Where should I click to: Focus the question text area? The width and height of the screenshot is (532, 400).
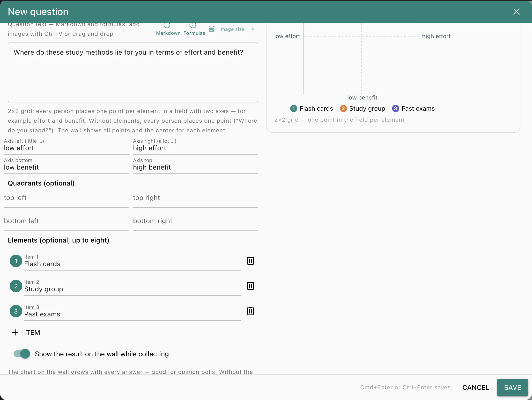click(133, 72)
